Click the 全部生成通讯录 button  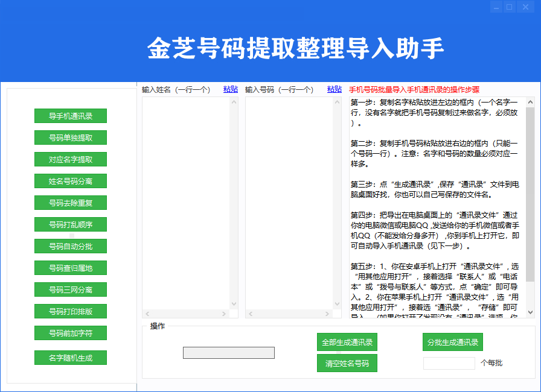pyautogui.click(x=347, y=342)
